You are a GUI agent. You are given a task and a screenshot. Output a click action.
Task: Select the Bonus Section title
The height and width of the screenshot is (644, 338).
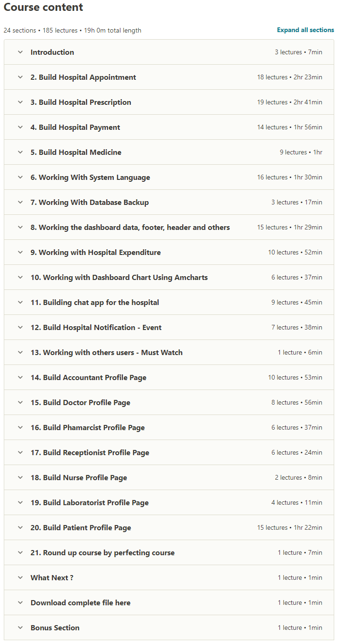pos(55,628)
